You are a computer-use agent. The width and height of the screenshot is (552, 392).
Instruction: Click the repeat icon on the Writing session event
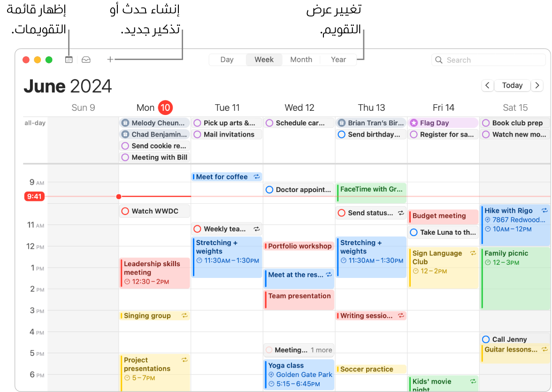[x=402, y=315]
